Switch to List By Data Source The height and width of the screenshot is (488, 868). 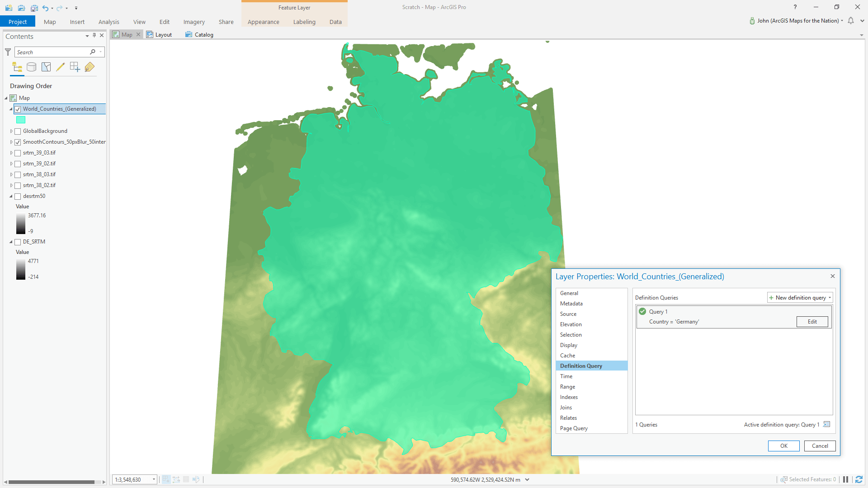[32, 67]
